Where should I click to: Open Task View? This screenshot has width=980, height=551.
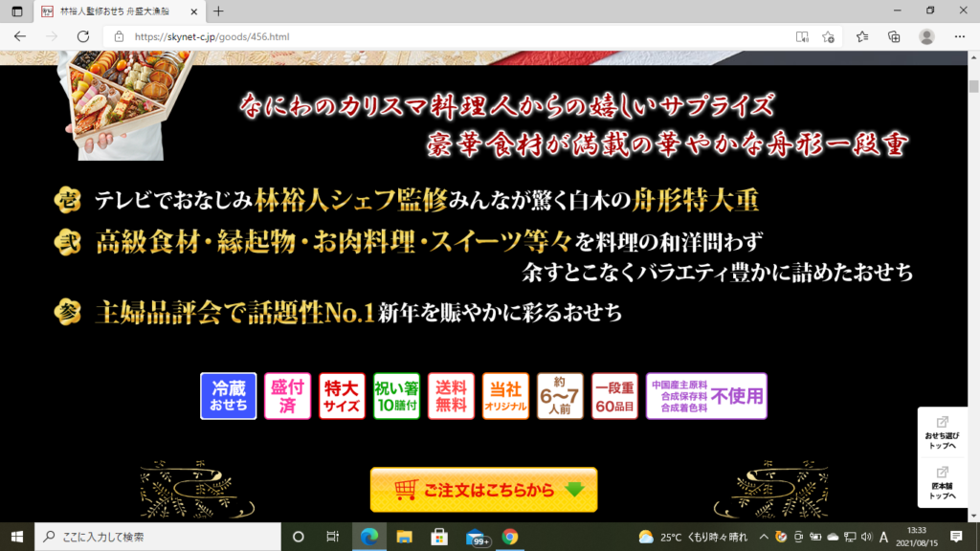[332, 537]
